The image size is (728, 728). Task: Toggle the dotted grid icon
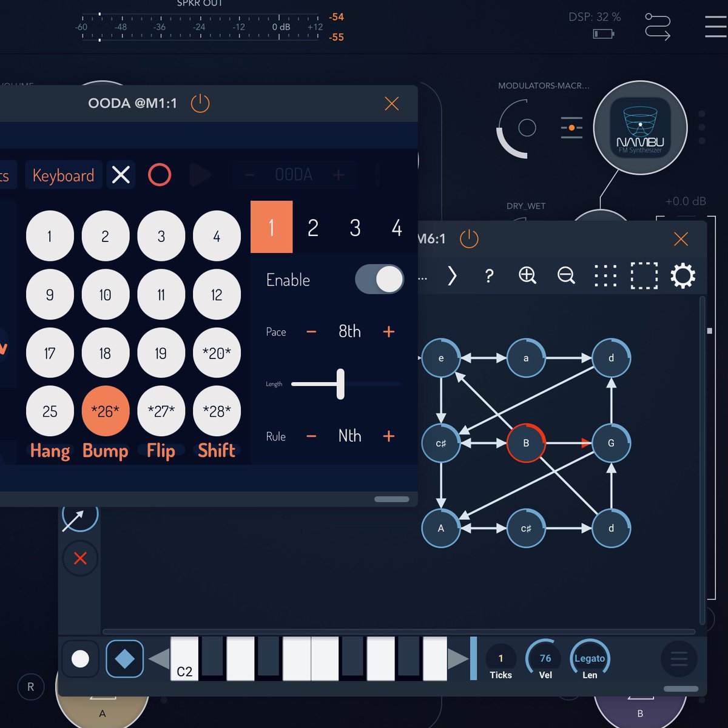click(x=605, y=275)
